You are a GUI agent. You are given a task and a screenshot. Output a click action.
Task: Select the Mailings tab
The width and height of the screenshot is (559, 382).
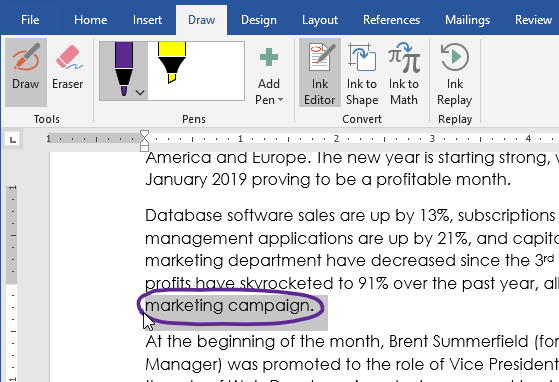click(x=467, y=20)
